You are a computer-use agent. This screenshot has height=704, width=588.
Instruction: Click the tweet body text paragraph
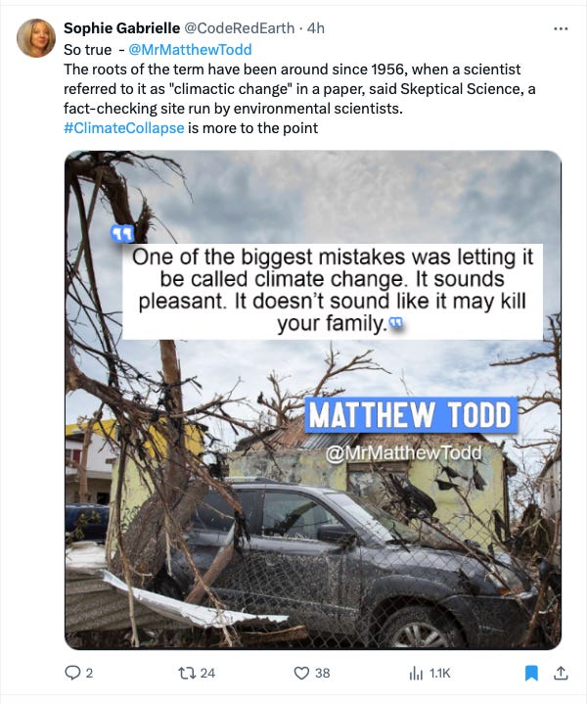299,89
